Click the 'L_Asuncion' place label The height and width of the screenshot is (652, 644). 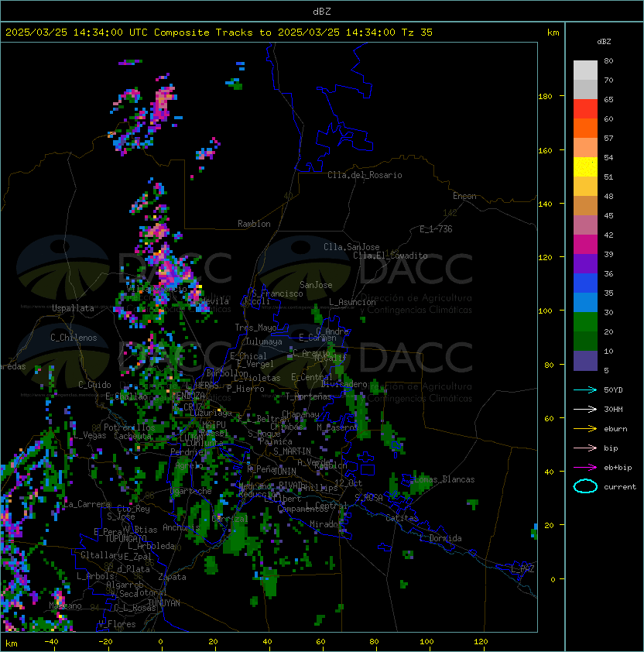(352, 302)
